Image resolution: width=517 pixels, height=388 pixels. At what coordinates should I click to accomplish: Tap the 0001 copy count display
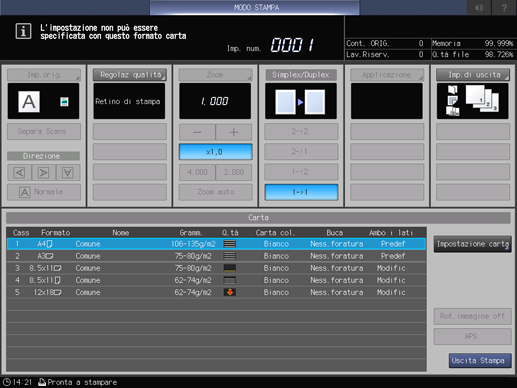point(292,45)
